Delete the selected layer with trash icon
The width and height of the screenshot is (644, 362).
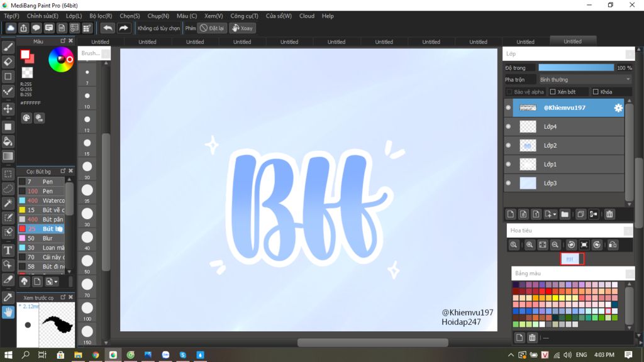pos(609,214)
